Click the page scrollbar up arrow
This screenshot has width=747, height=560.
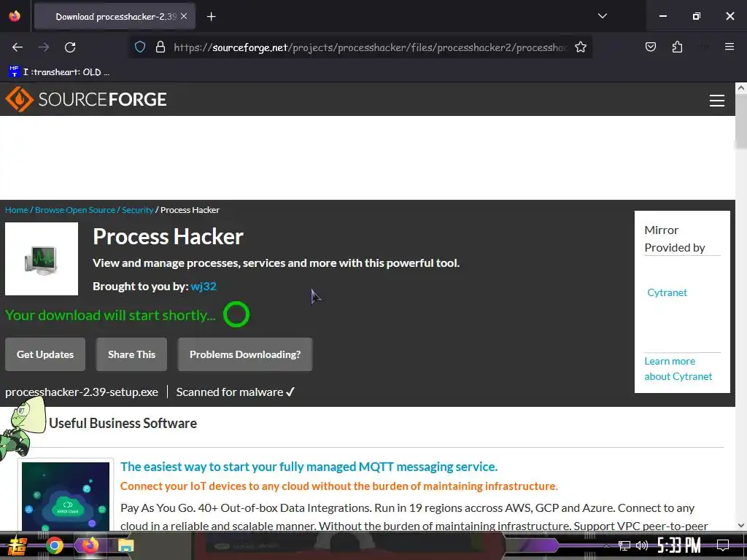[741, 88]
